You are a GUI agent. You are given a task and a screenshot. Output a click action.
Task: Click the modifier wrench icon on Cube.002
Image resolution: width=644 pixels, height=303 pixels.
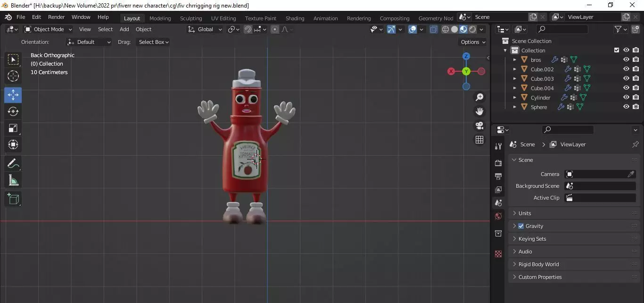568,69
